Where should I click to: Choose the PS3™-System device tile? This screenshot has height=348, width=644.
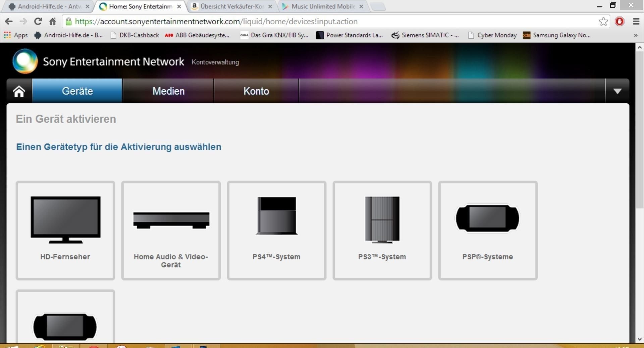[x=382, y=231]
